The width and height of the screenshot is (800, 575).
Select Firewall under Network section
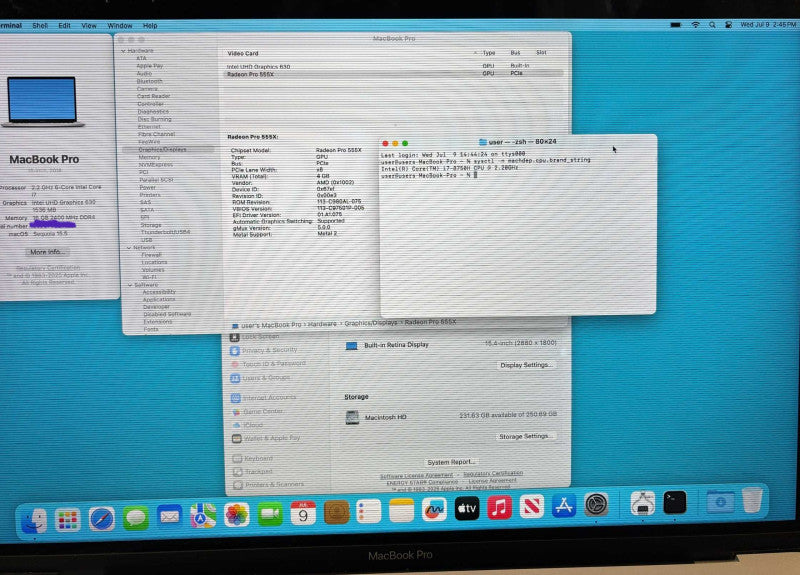pyautogui.click(x=151, y=255)
